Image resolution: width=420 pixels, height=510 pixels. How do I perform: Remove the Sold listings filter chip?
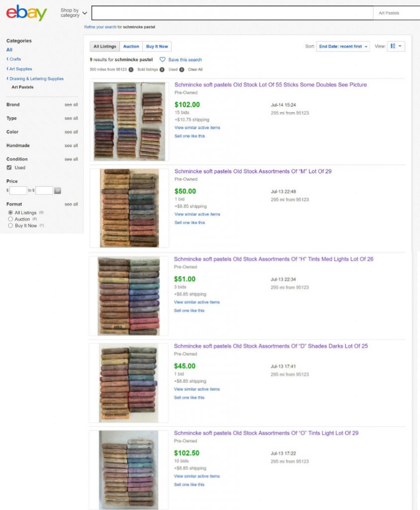162,70
